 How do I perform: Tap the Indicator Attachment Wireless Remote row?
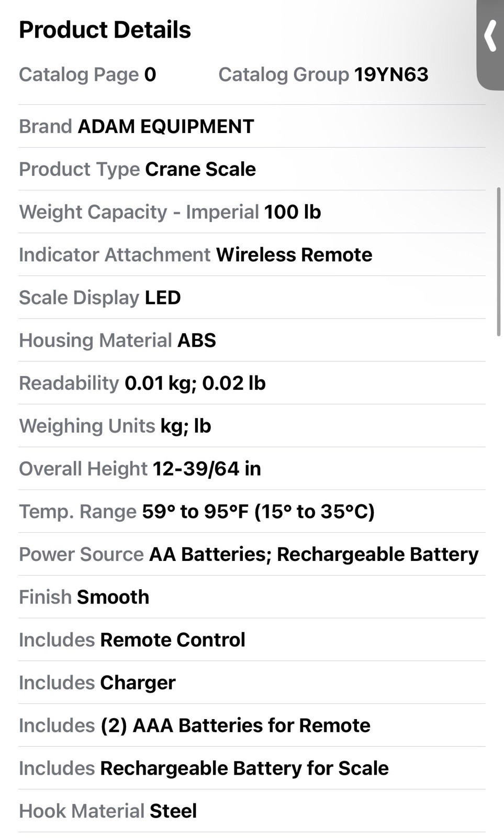252,255
